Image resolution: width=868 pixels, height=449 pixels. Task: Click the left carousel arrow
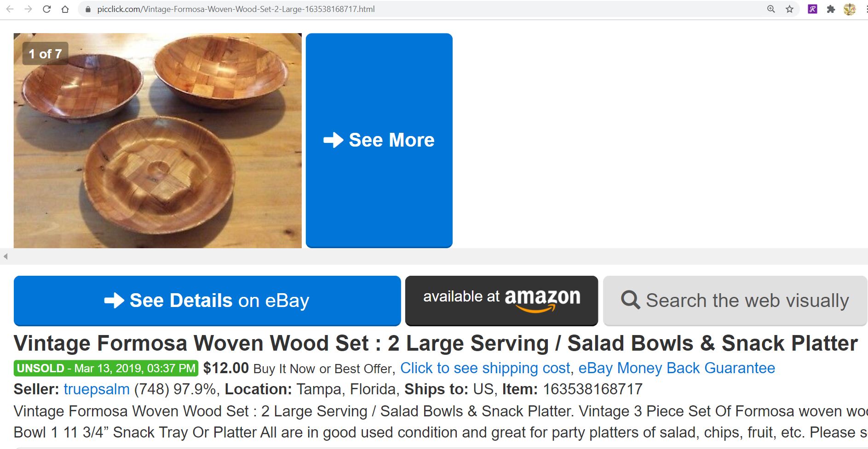[x=5, y=257]
